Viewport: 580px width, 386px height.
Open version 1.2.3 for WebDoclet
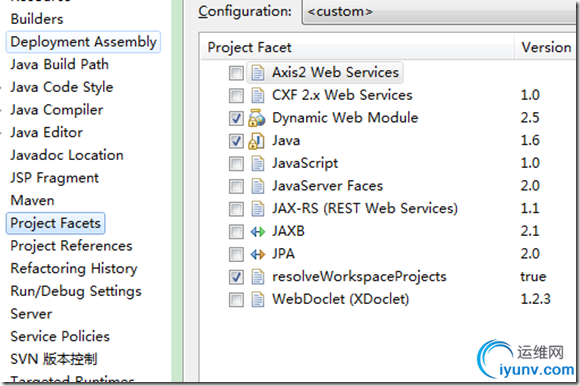click(x=535, y=299)
